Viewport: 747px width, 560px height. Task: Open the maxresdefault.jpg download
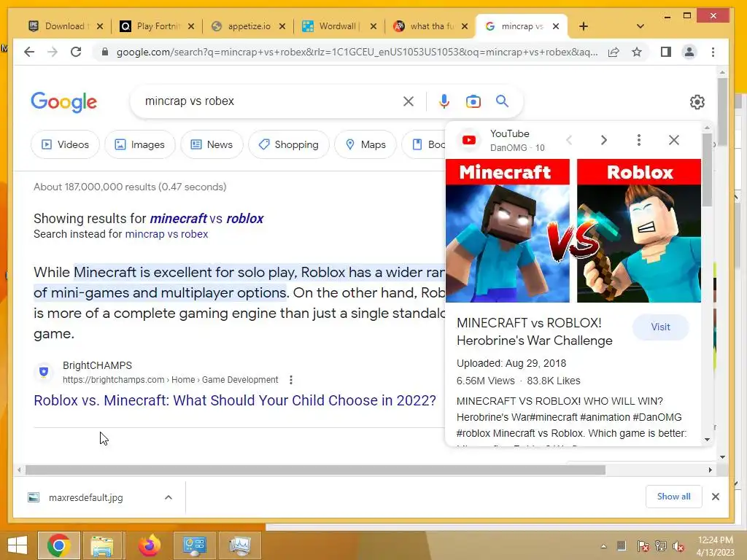(x=85, y=497)
